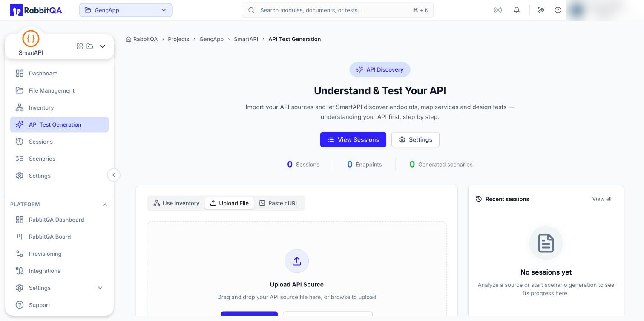Click the Projects breadcrumb link
This screenshot has width=644, height=321.
(x=178, y=39)
